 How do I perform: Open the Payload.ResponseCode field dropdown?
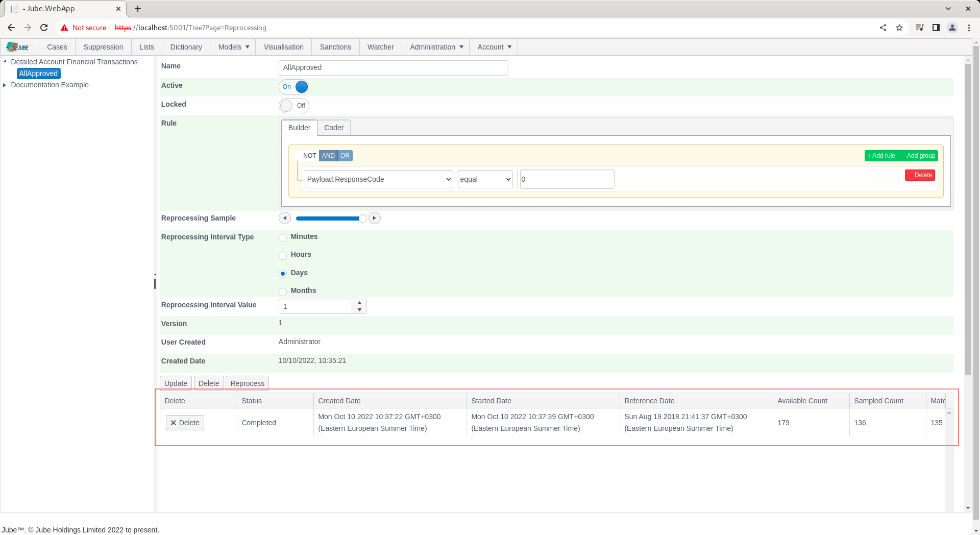pyautogui.click(x=379, y=179)
